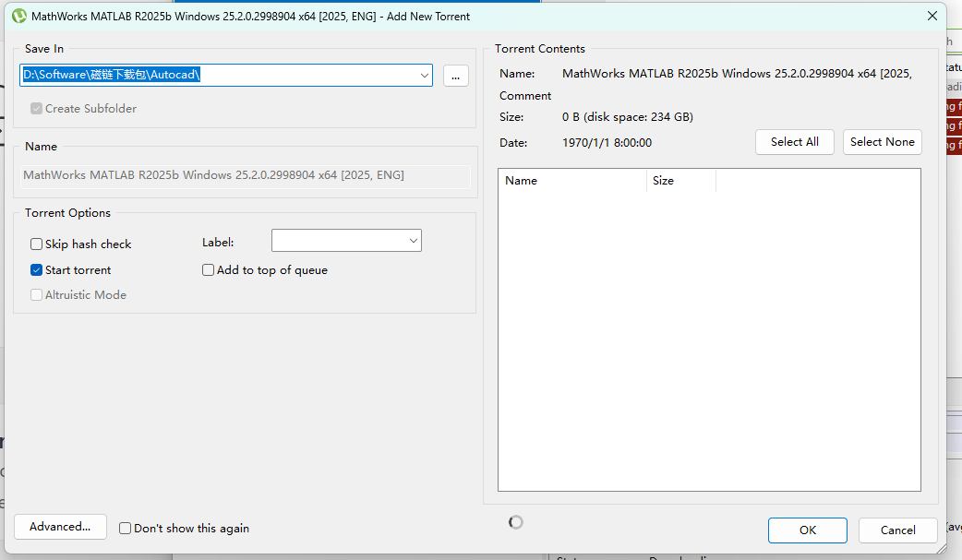Sort file list by Size column
This screenshot has height=560, width=962.
click(681, 180)
